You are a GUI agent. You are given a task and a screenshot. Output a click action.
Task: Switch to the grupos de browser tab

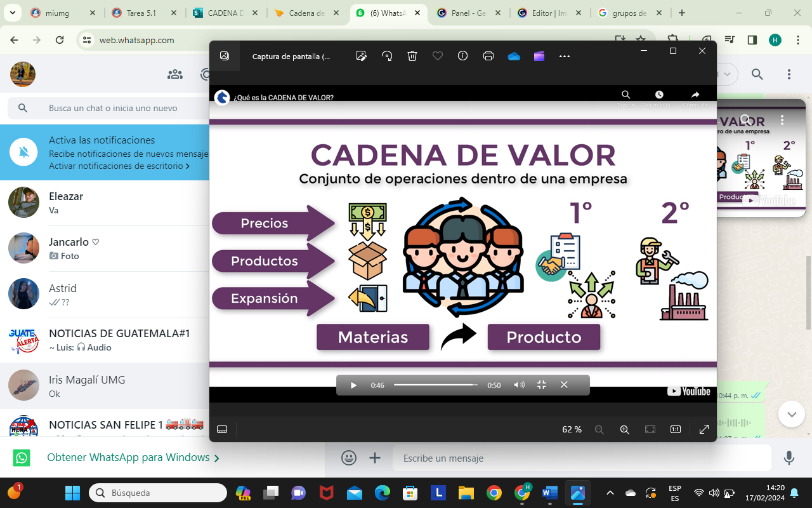[628, 11]
